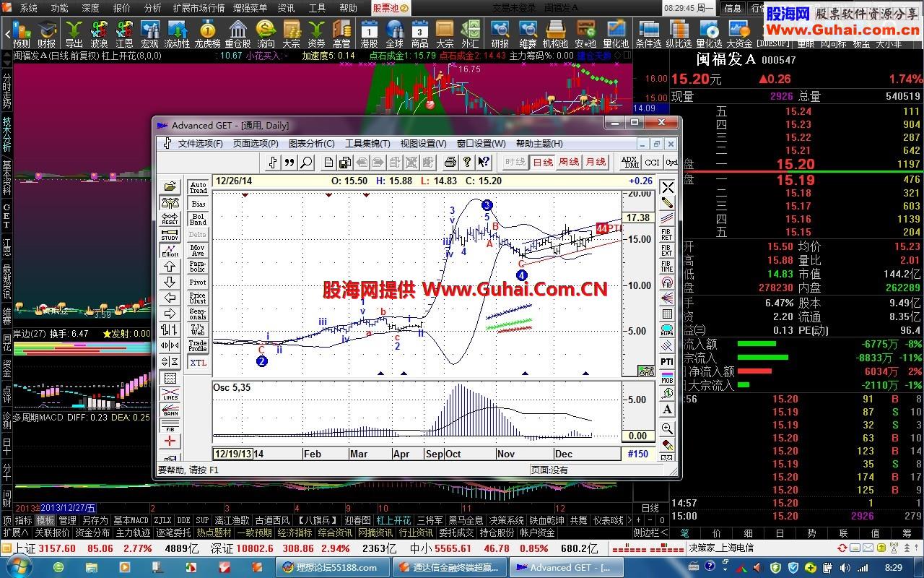This screenshot has height=578, width=924.
Task: Open 文件选项(F) menu
Action: pos(201,144)
